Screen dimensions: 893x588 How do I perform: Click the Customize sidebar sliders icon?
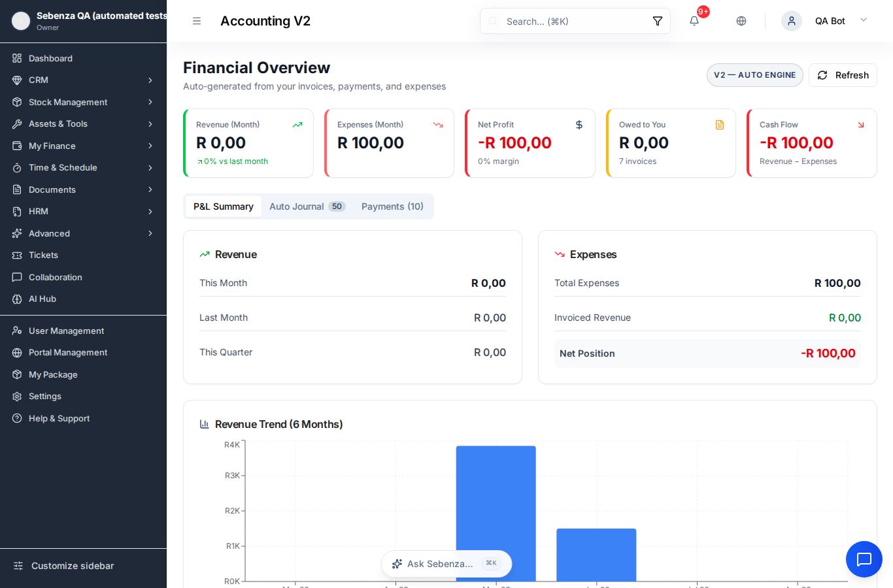tap(18, 566)
